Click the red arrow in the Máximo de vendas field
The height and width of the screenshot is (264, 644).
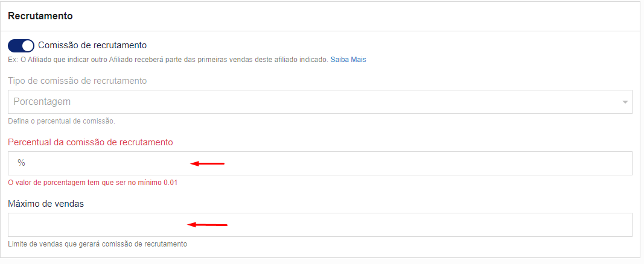[x=208, y=225]
